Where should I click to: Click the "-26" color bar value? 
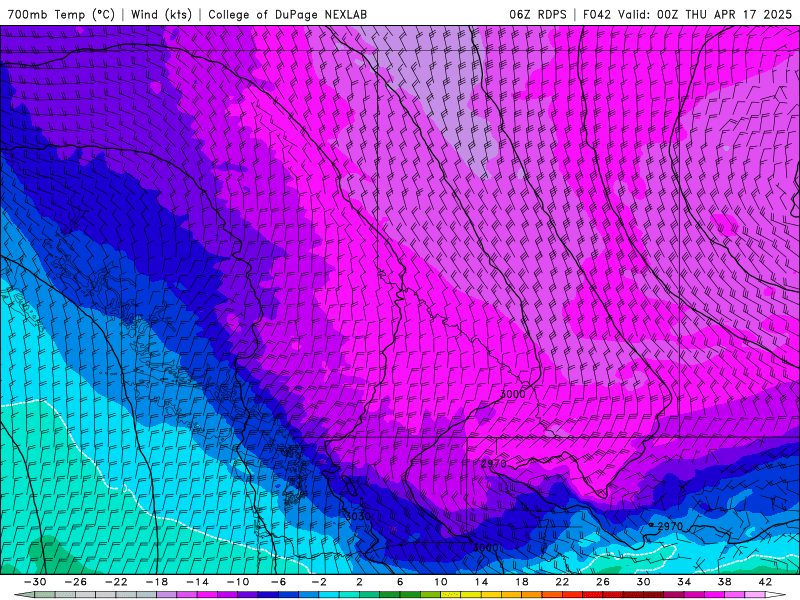pos(76,582)
